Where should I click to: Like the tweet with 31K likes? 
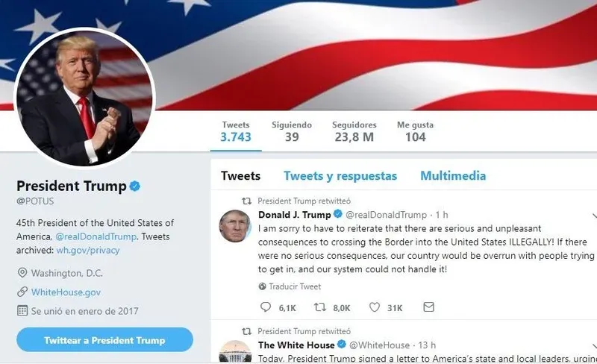pyautogui.click(x=375, y=307)
